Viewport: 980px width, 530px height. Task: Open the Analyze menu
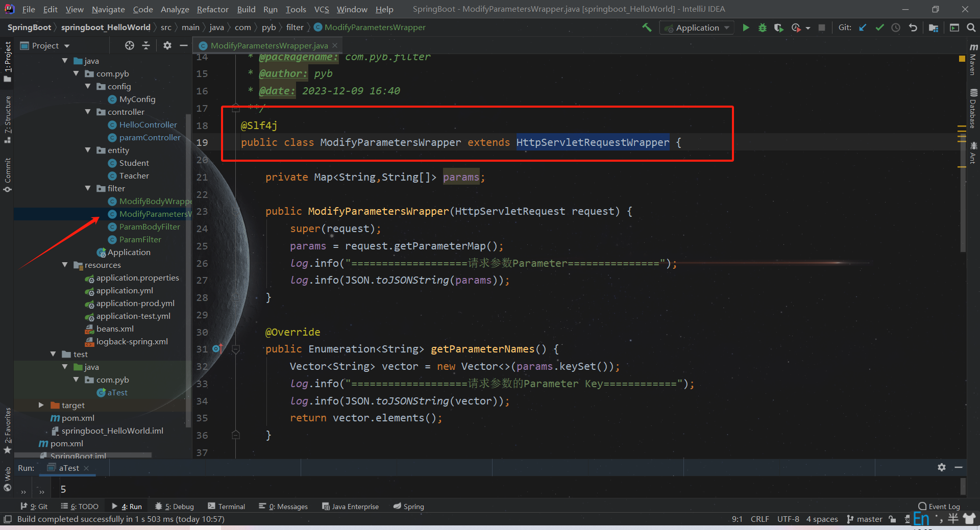click(x=175, y=9)
